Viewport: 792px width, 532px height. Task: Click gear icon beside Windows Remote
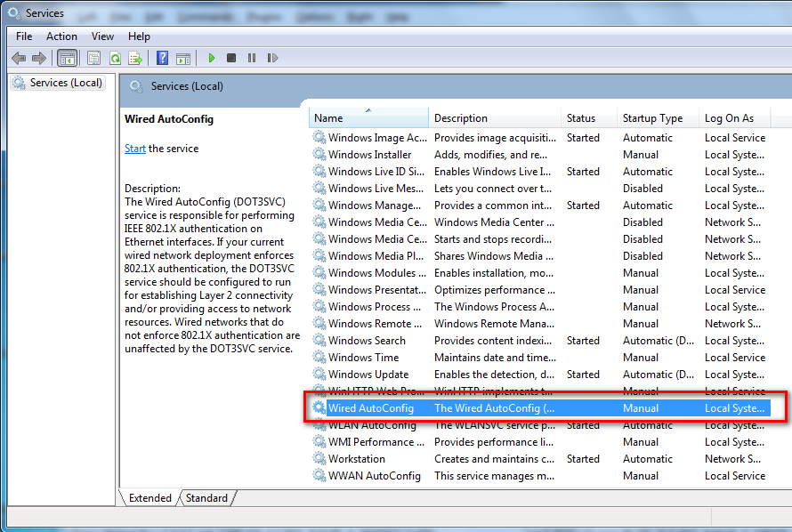(x=319, y=323)
